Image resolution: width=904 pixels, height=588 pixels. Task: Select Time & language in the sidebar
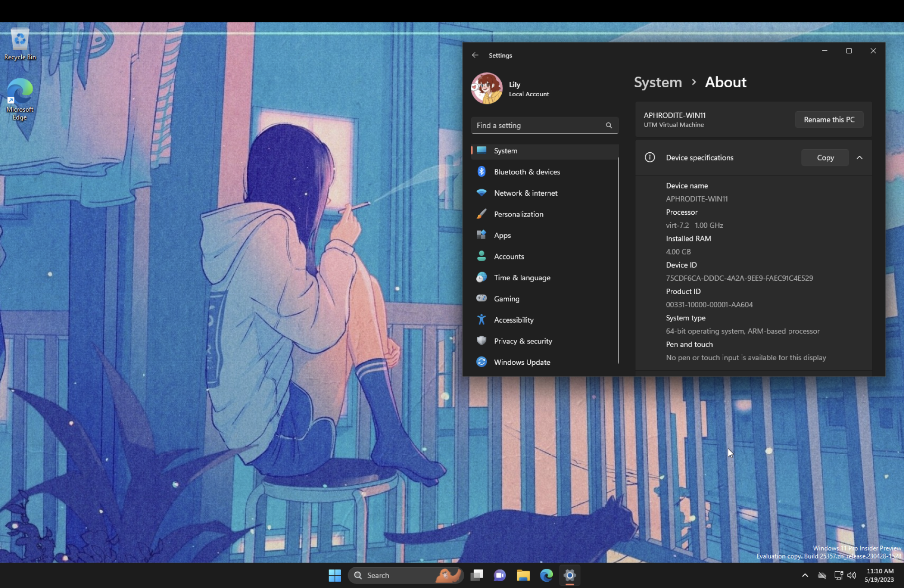pyautogui.click(x=522, y=278)
